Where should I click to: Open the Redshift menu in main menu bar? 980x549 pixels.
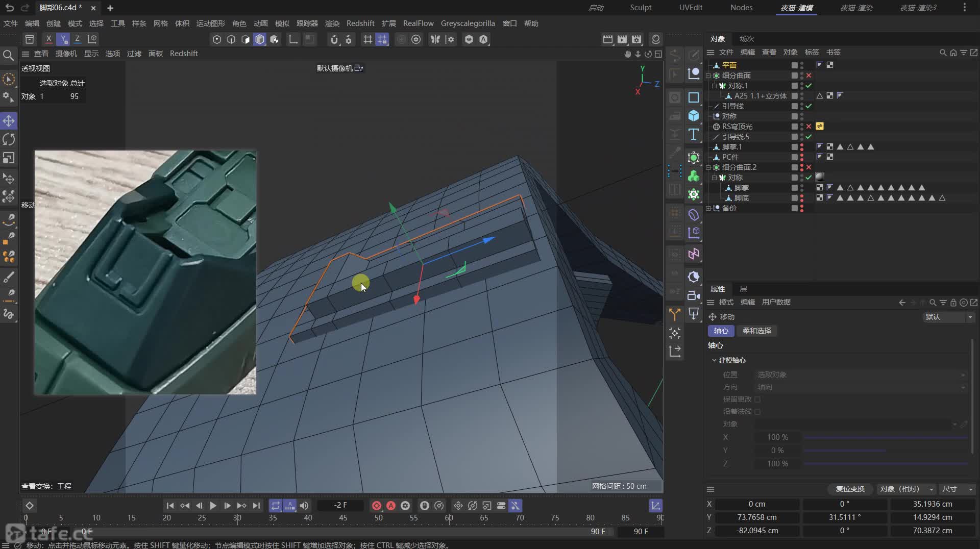[x=360, y=23]
